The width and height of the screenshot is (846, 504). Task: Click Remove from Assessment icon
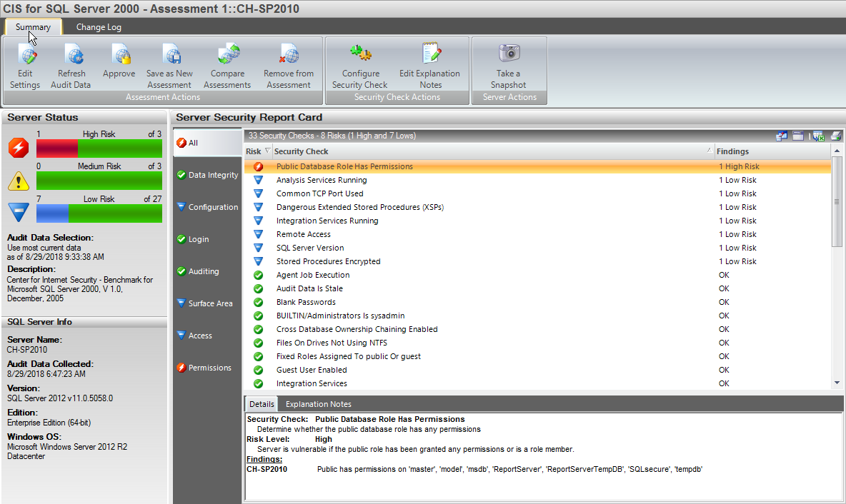pos(289,54)
